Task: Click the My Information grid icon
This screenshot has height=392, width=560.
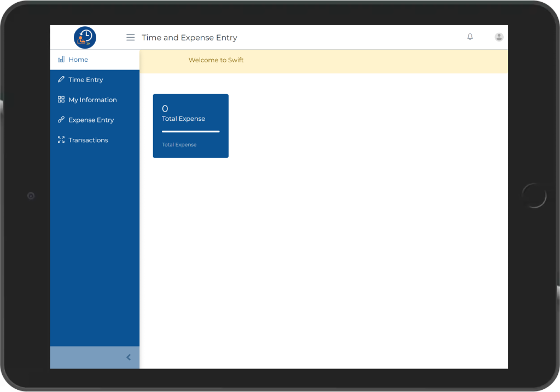Action: (61, 100)
